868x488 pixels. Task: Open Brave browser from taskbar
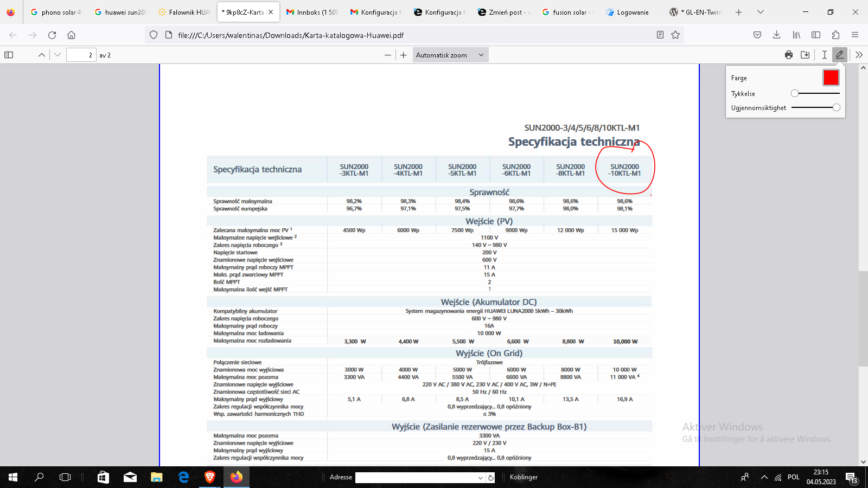point(210,477)
